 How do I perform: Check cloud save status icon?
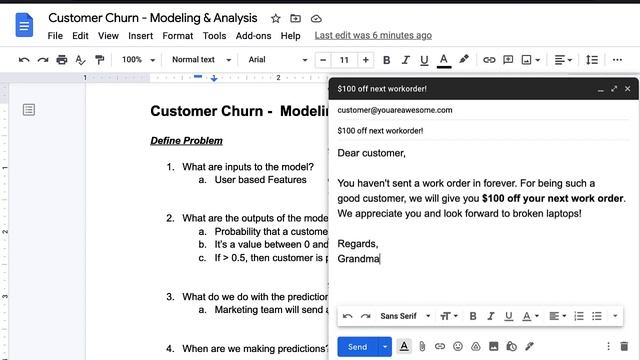point(316,19)
